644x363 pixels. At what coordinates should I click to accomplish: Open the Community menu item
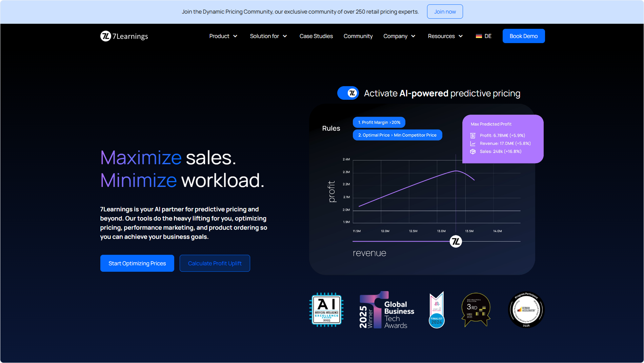tap(358, 36)
